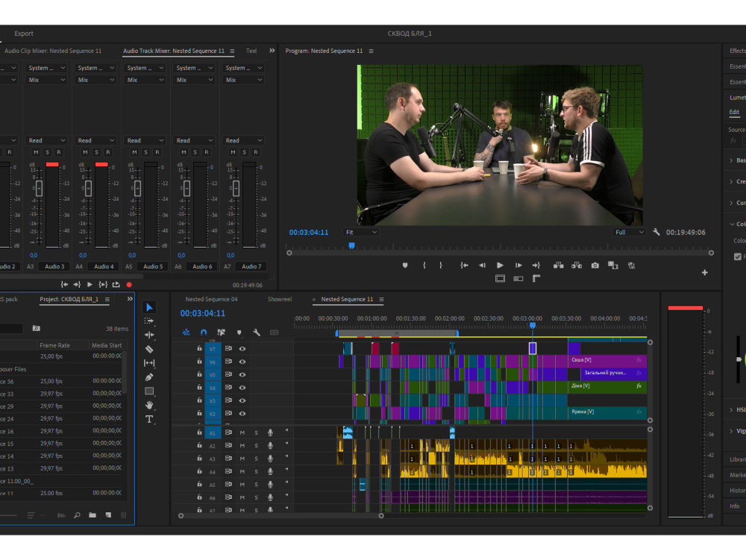This screenshot has height=560, width=746.
Task: Click Mark Out in Program Monitor
Action: (x=441, y=265)
